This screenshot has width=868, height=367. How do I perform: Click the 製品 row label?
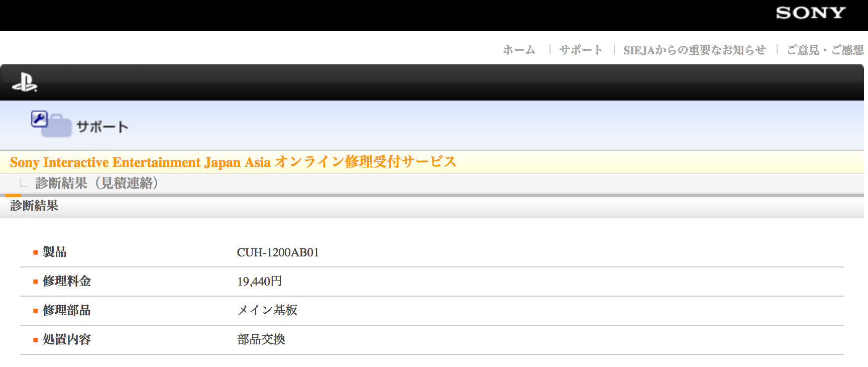[54, 252]
